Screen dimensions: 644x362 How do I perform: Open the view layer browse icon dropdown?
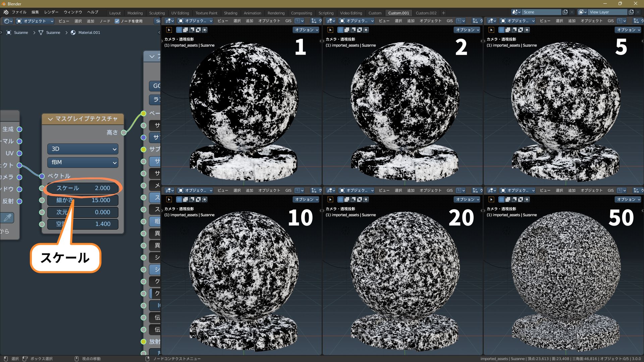click(583, 12)
